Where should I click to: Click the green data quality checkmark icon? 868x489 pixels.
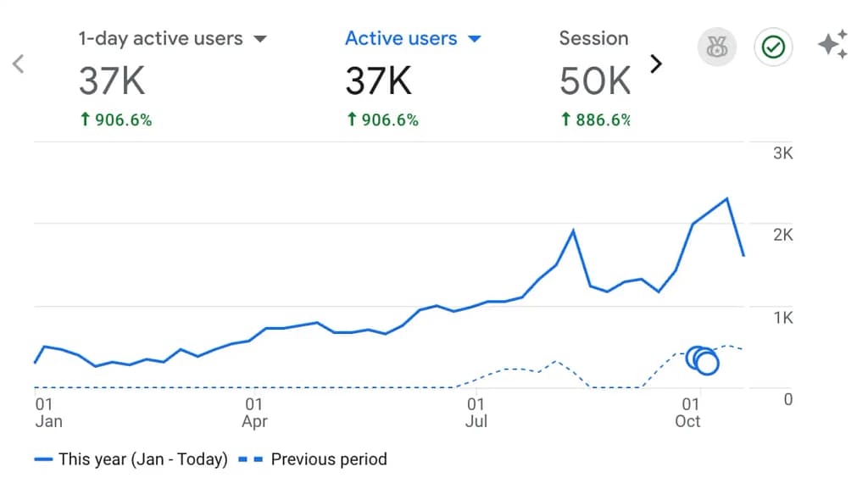click(772, 47)
